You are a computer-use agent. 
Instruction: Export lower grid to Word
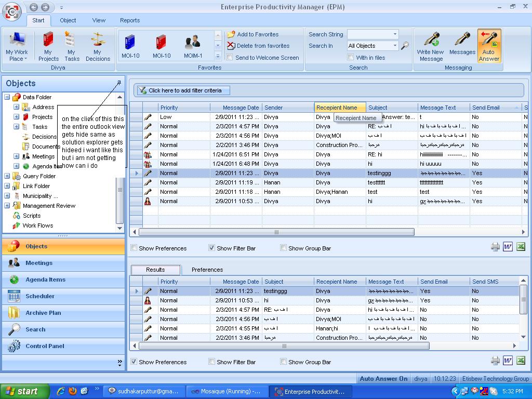(508, 361)
